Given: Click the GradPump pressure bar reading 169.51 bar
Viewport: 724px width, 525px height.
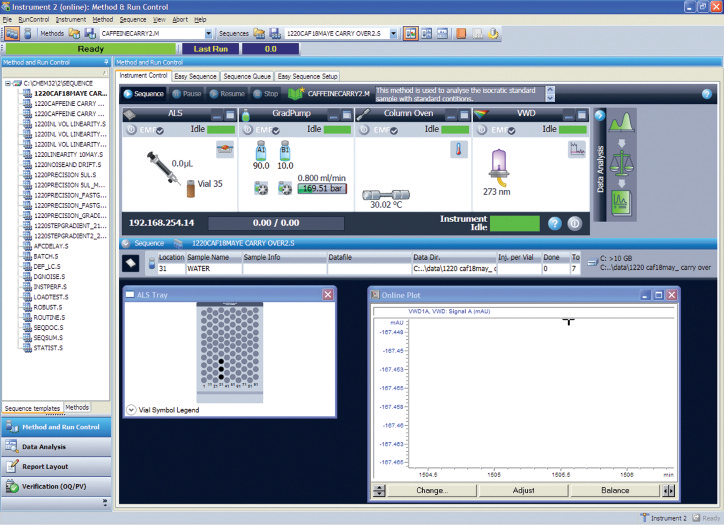Looking at the screenshot, I should pyautogui.click(x=320, y=188).
